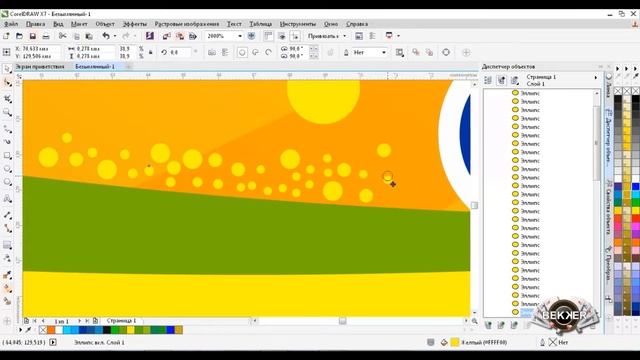640x360 pixels.
Task: Toggle Edit Across Layers in docker
Action: pos(501,80)
